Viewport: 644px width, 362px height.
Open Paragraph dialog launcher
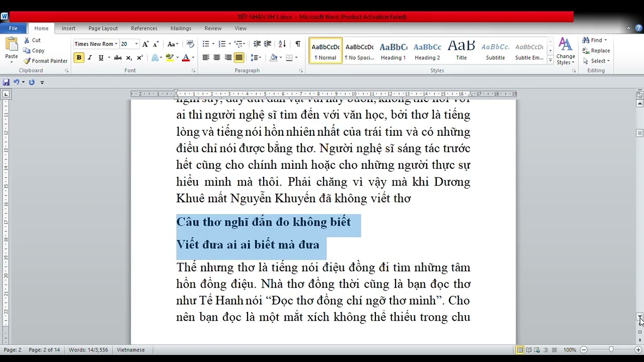tap(301, 71)
